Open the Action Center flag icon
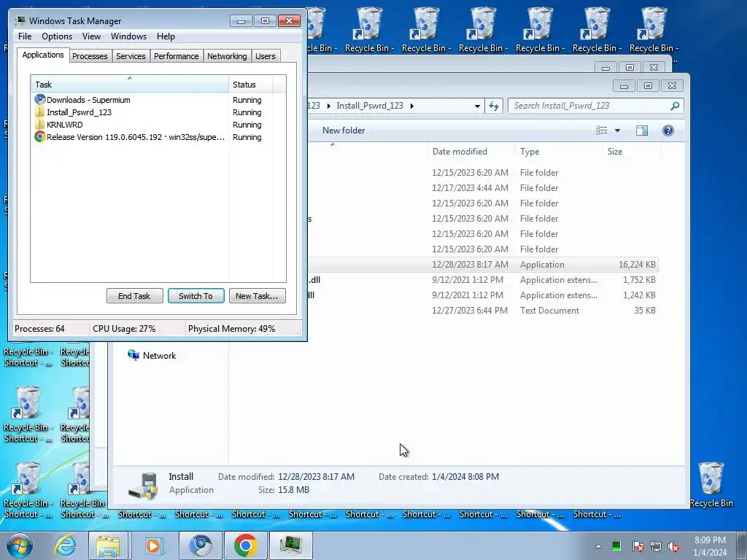The height and width of the screenshot is (560, 747). (638, 546)
